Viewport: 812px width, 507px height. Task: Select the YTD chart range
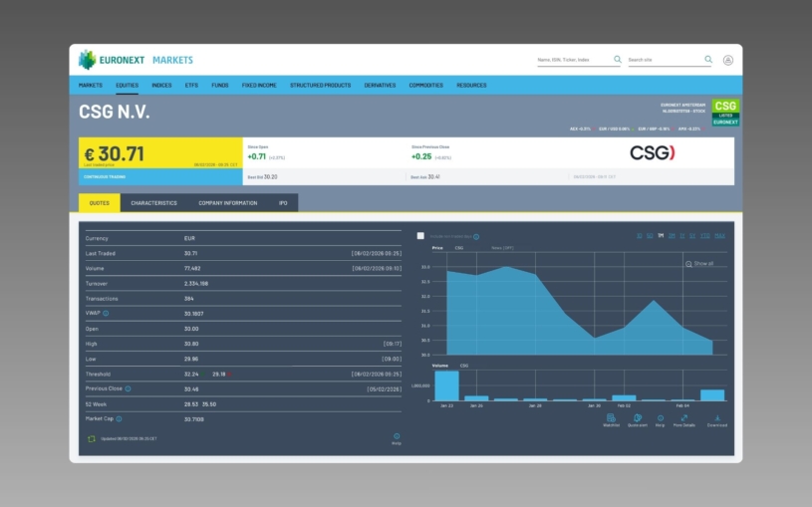(x=705, y=236)
